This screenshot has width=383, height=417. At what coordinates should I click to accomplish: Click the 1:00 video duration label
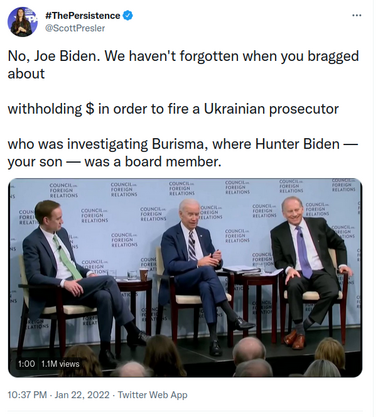point(26,363)
